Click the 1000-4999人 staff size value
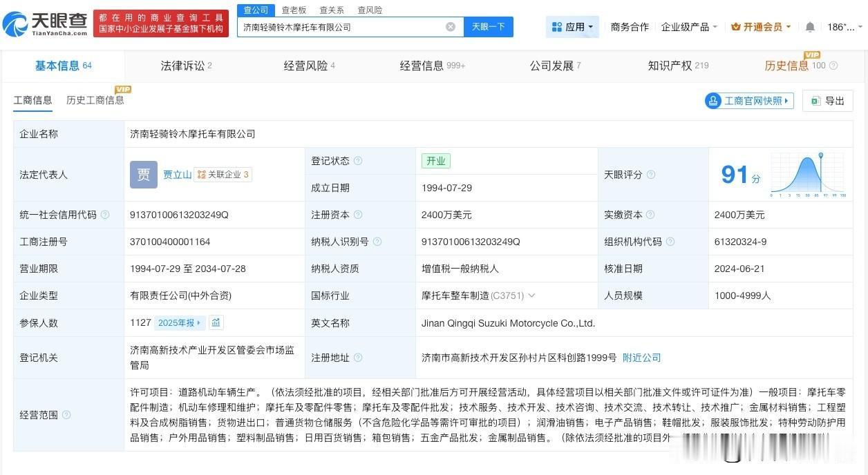This screenshot has width=868, height=475. pyautogui.click(x=742, y=295)
